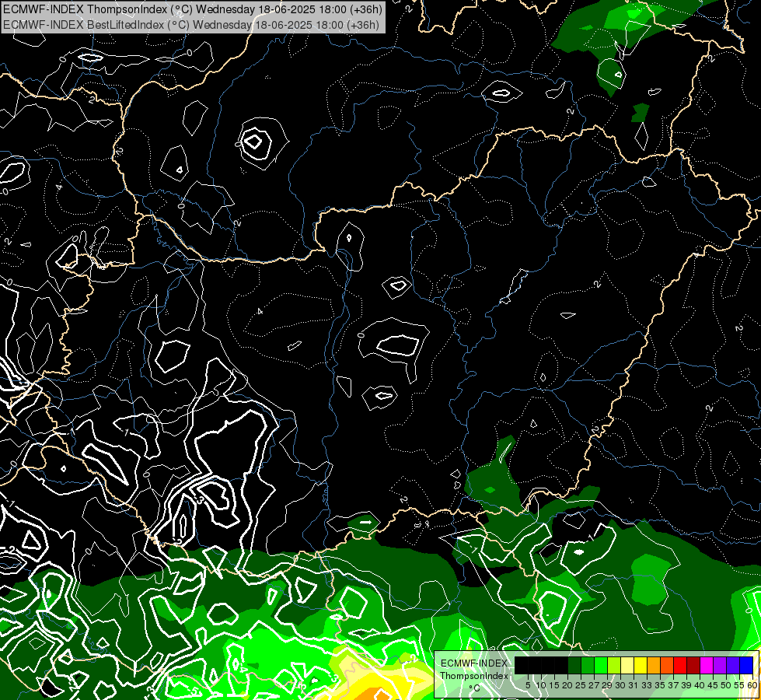This screenshot has height=700, width=761.
Task: Select the orange-red 35–37 legend swatch
Action: (667, 665)
